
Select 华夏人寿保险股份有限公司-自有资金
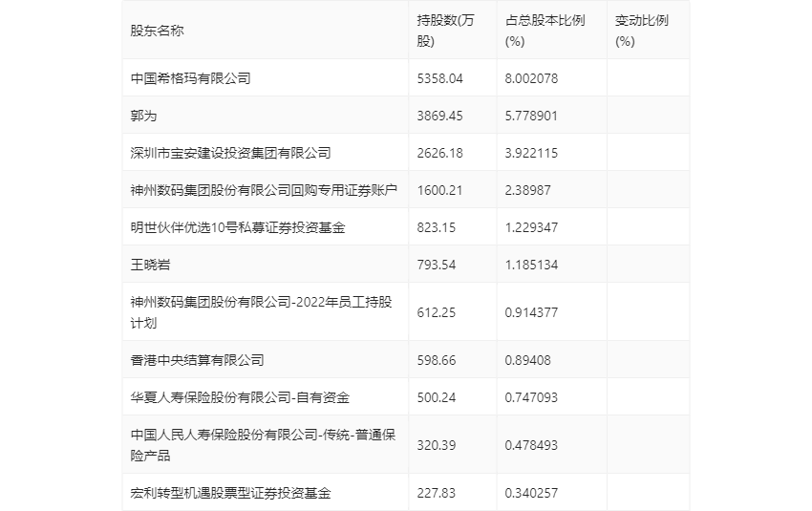click(x=240, y=397)
